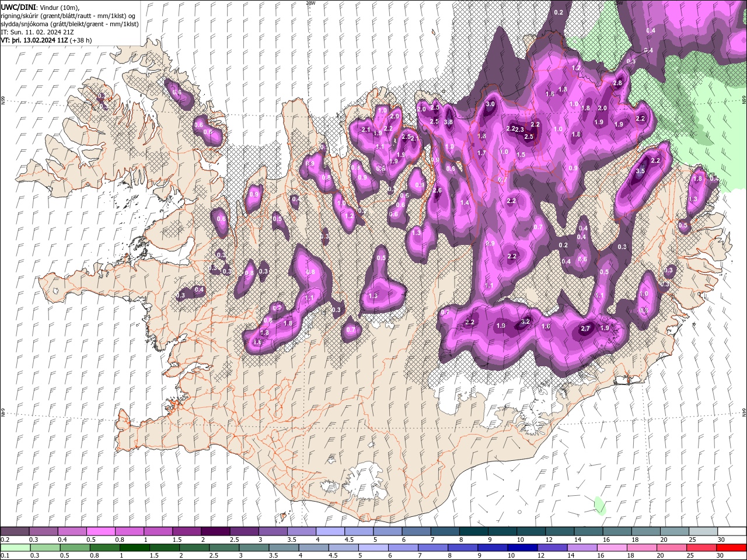Click the valid time line 'VT: þri. 13.02.2024 11Z'
This screenshot has height=560, width=747.
tap(34, 40)
